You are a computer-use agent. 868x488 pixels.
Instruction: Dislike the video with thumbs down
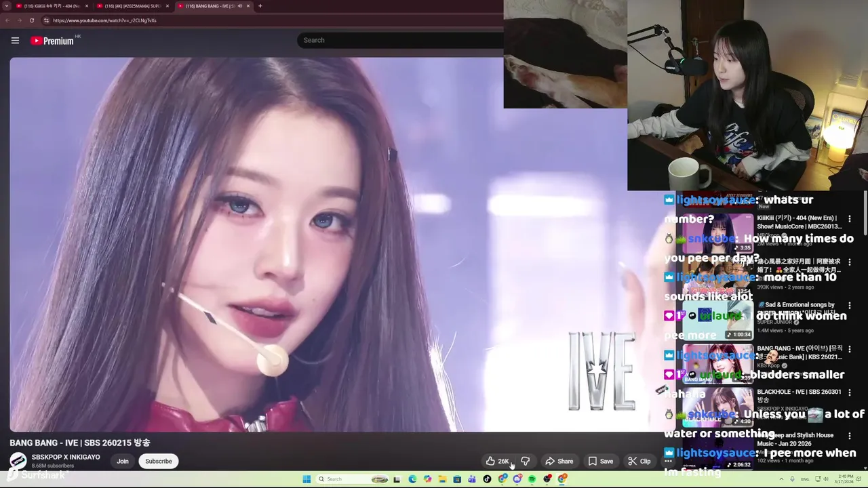(x=525, y=461)
